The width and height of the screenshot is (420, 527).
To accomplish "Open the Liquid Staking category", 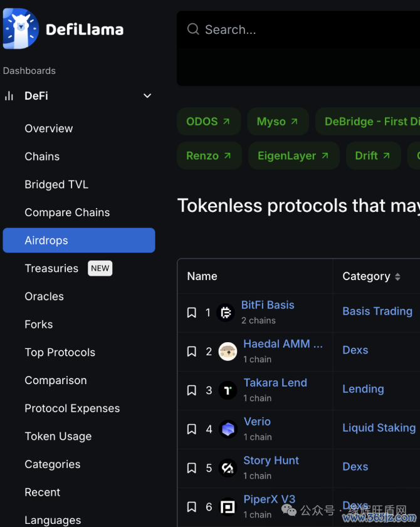I will (x=379, y=428).
